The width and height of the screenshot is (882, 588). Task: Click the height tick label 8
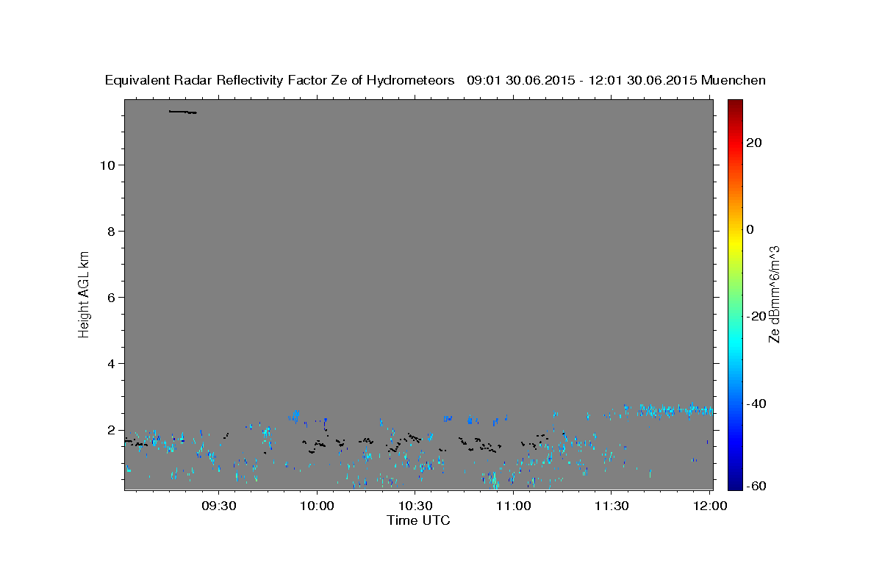coord(111,231)
